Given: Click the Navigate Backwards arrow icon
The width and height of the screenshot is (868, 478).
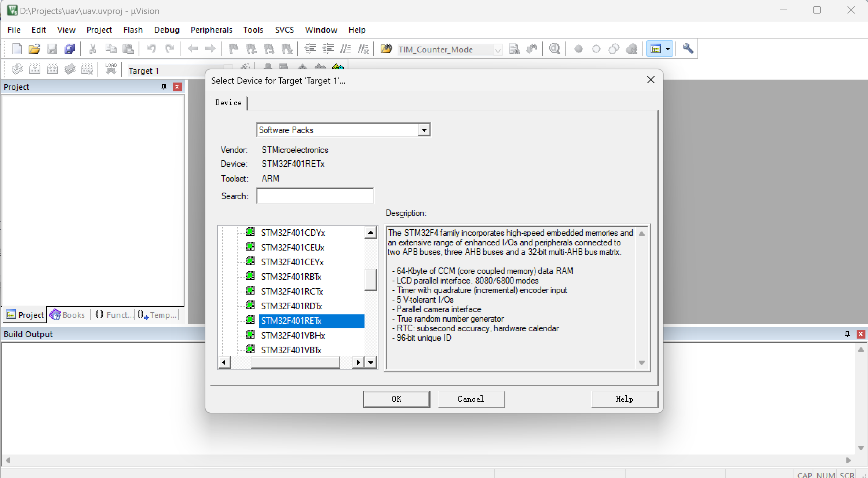Looking at the screenshot, I should pos(193,49).
